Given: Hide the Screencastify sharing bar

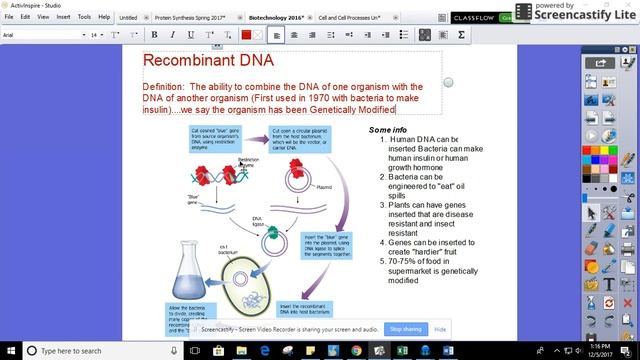Looking at the screenshot, I should 440,329.
